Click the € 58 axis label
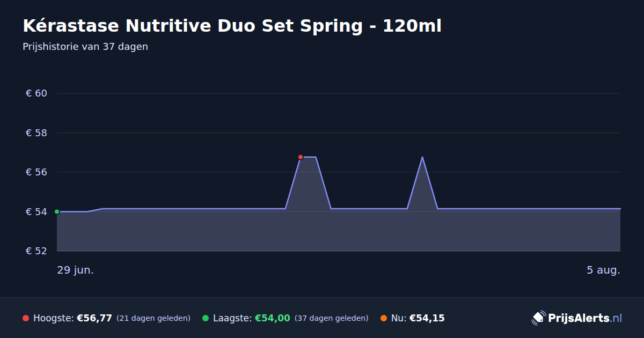The width and height of the screenshot is (644, 338). 36,133
